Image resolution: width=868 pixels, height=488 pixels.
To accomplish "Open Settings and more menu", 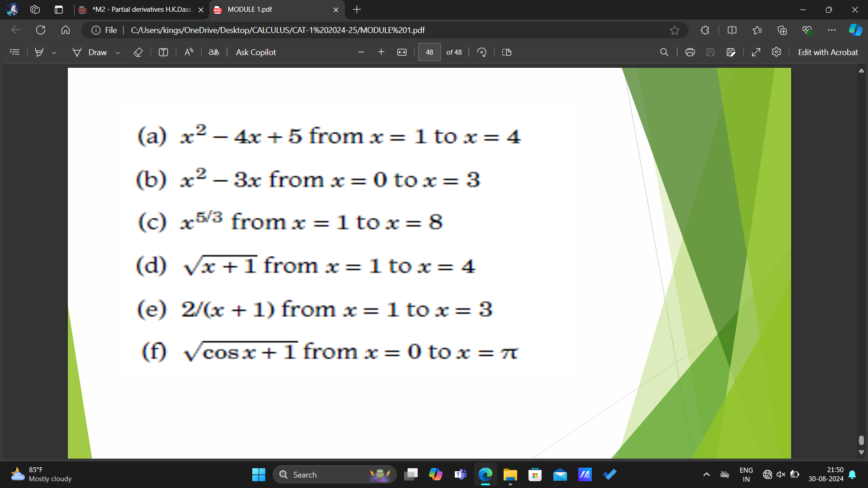I will (832, 30).
